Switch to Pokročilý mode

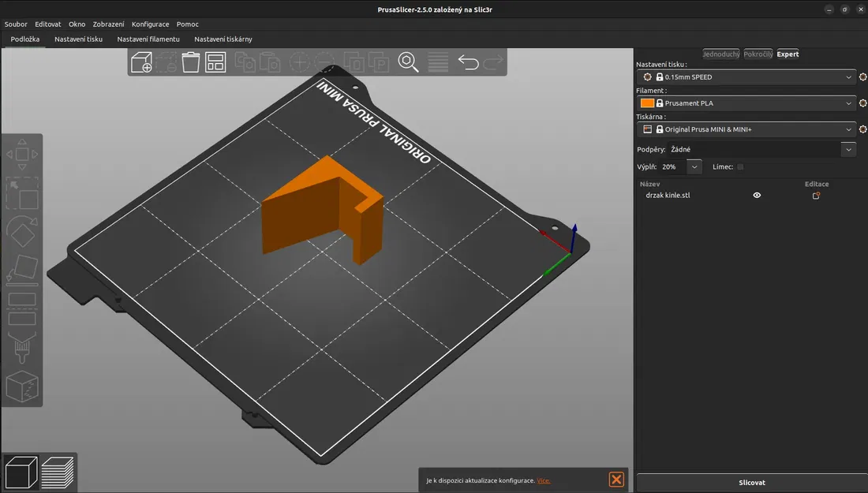coord(758,54)
